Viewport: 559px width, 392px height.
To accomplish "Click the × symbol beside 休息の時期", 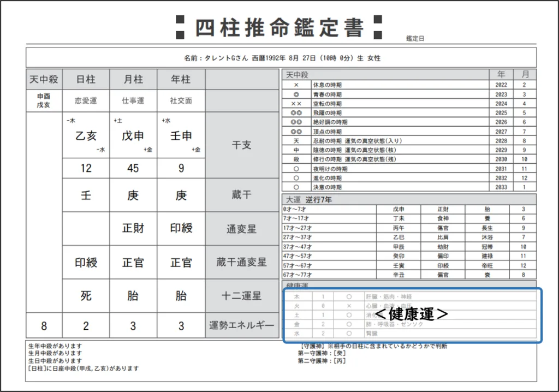I will point(296,85).
